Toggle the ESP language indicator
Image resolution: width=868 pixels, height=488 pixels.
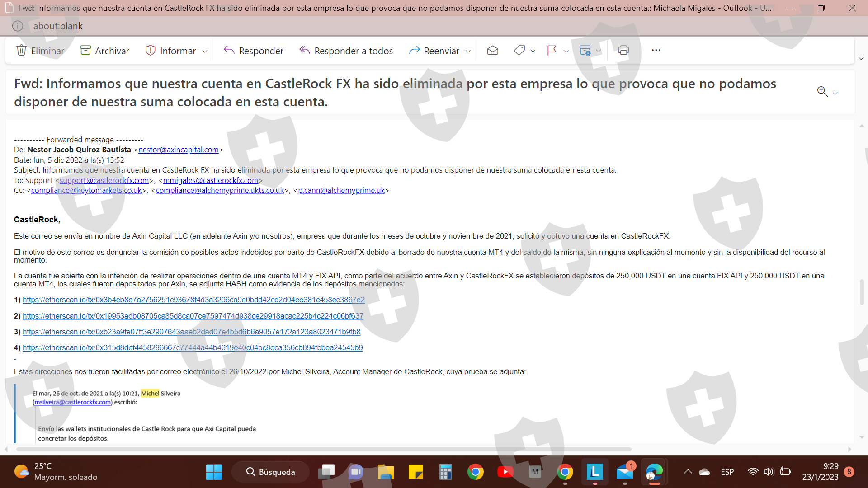point(727,472)
